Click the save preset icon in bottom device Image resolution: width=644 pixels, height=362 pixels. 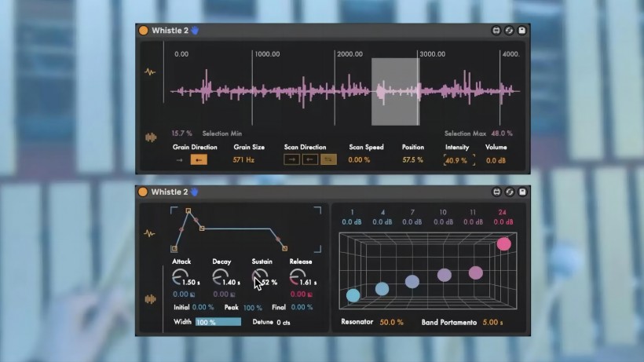pyautogui.click(x=522, y=192)
